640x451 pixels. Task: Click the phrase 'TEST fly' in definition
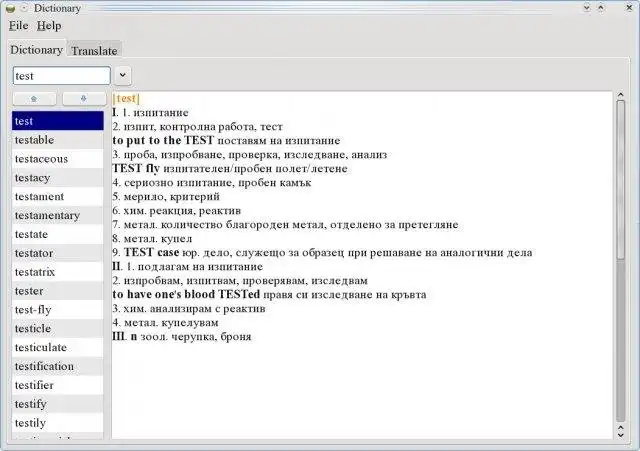point(136,168)
